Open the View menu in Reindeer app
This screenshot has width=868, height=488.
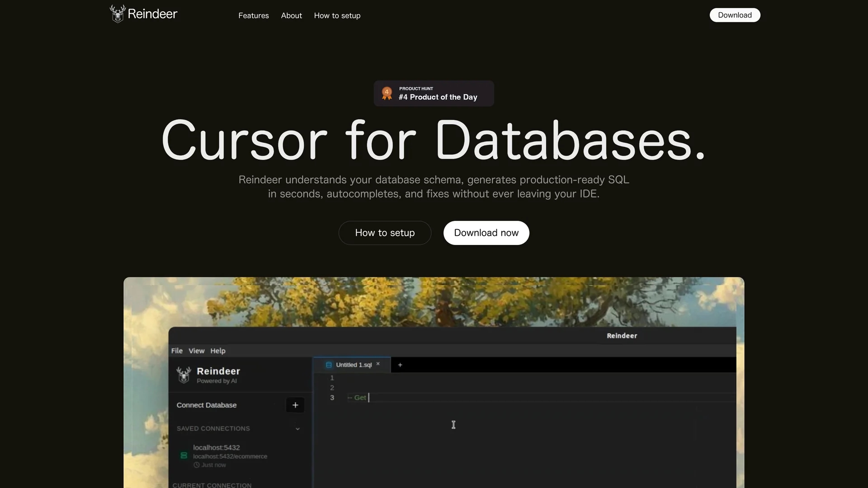tap(197, 351)
